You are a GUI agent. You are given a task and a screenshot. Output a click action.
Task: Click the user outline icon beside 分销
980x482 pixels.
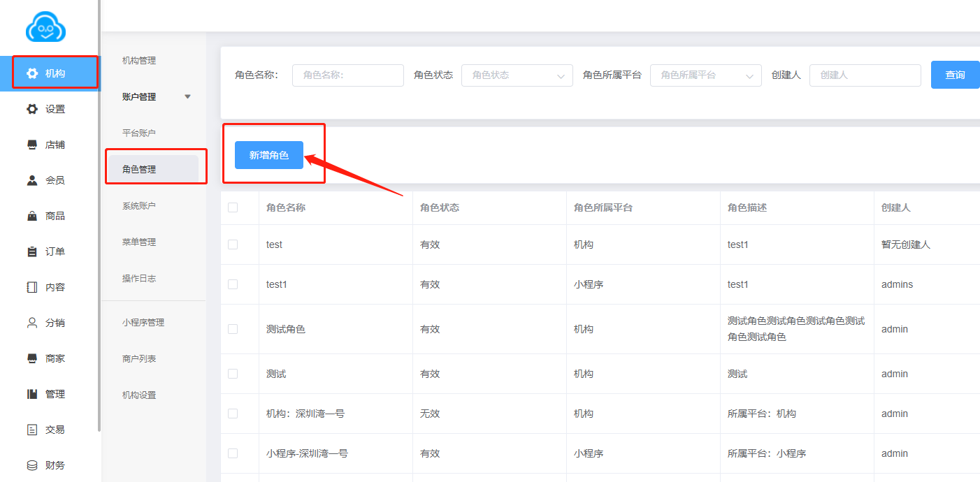click(x=32, y=323)
